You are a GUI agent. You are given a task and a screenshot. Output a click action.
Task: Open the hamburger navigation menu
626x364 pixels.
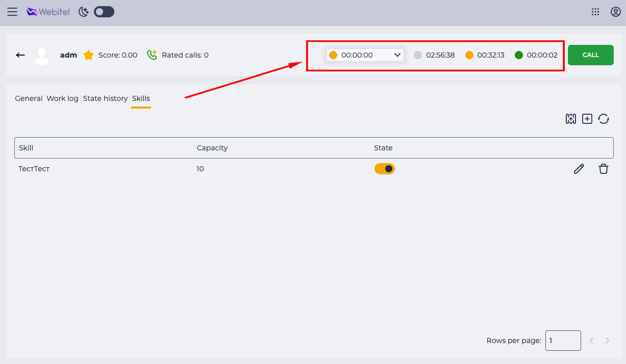coord(12,12)
